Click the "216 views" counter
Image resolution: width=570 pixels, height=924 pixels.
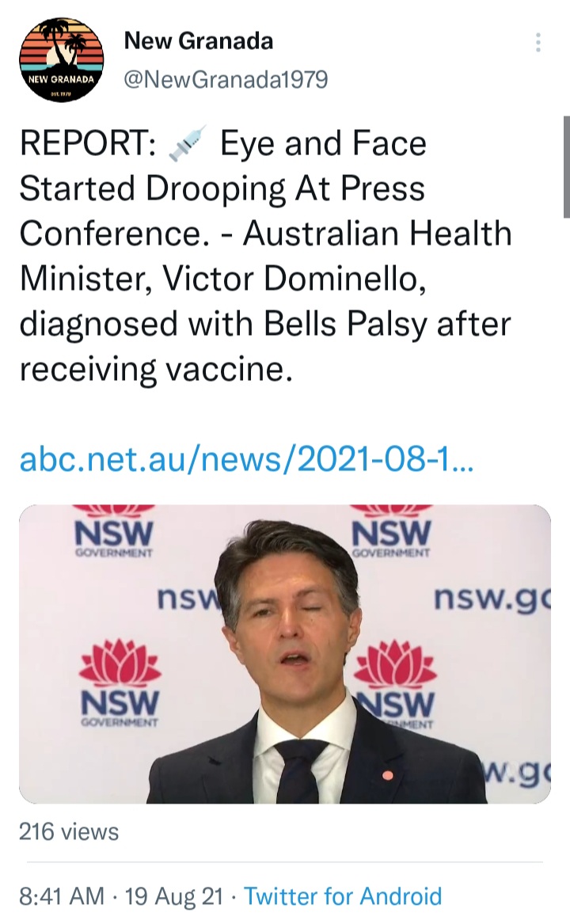[69, 831]
